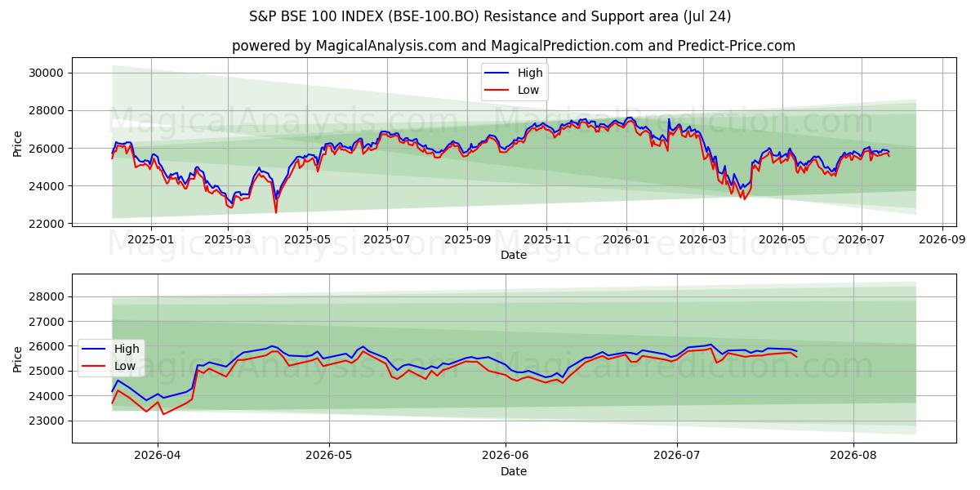The height and width of the screenshot is (490, 980).
Task: Click the top chart x-axis tick '2025-05'
Action: pos(307,240)
